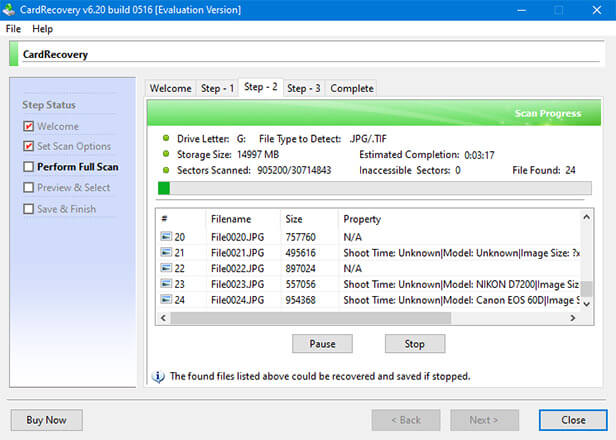Click the green bullet next to Sectors Scanned
The height and width of the screenshot is (440, 616).
coord(166,170)
